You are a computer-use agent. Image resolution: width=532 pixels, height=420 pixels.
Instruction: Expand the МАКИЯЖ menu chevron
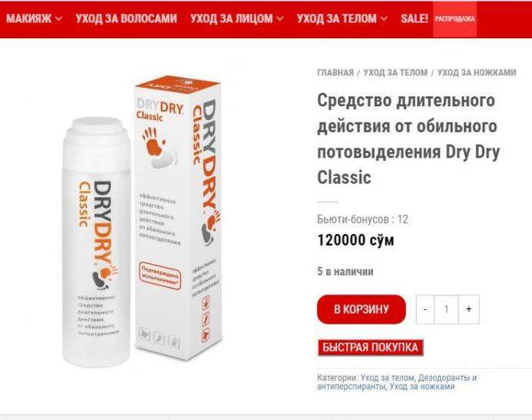58,18
